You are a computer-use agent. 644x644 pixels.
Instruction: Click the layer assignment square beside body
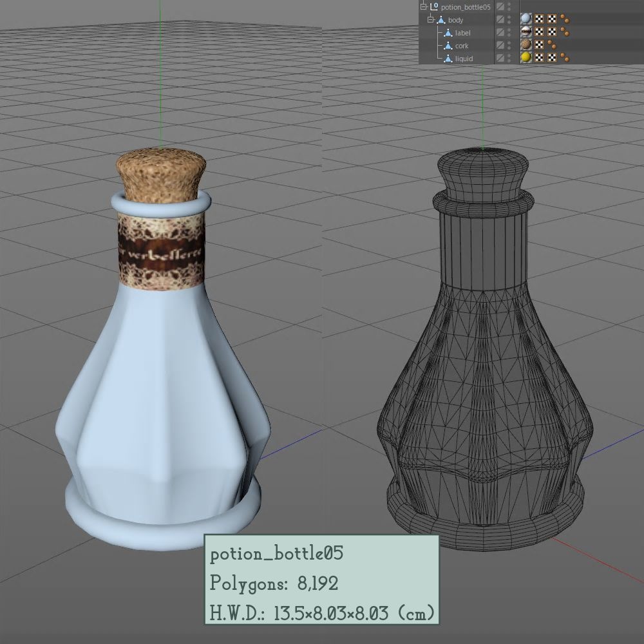pyautogui.click(x=500, y=19)
